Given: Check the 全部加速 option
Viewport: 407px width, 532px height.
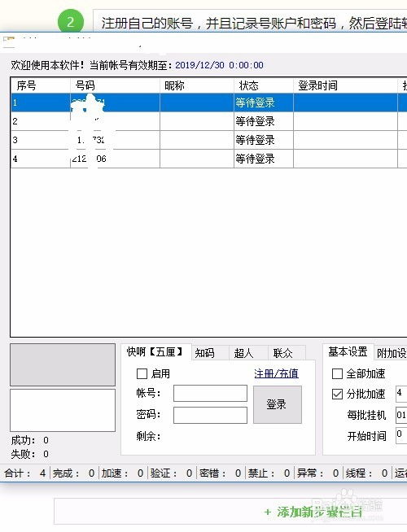Looking at the screenshot, I should coord(337,374).
